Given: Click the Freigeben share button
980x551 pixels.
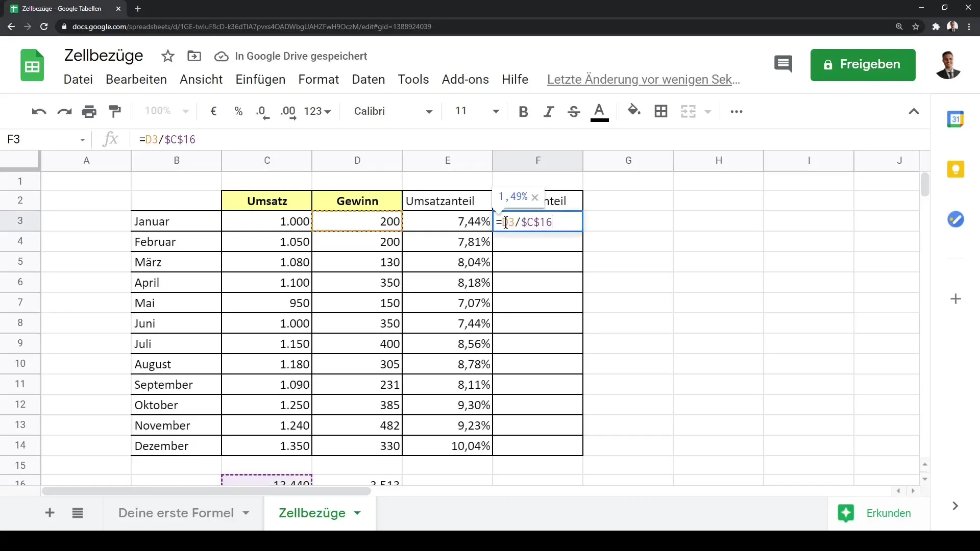Looking at the screenshot, I should click(x=863, y=65).
